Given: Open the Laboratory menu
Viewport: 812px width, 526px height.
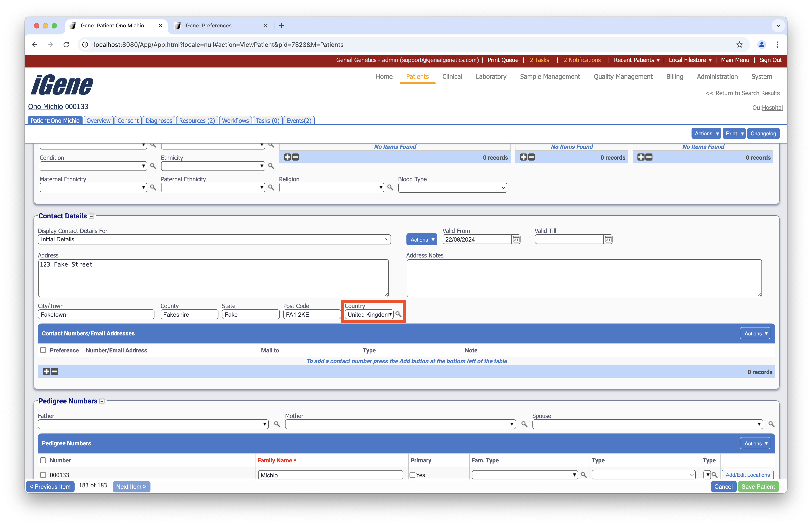Looking at the screenshot, I should tap(491, 76).
